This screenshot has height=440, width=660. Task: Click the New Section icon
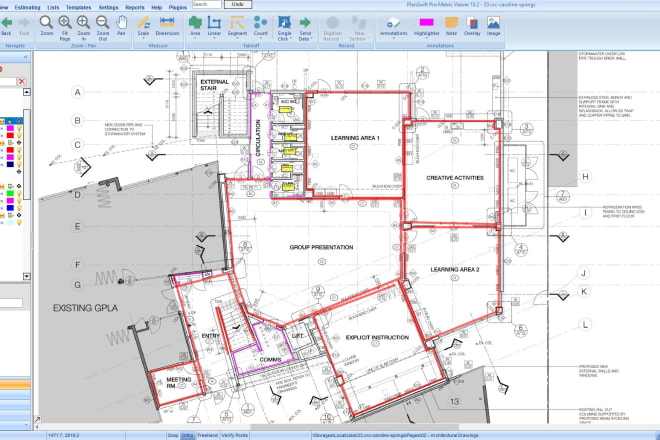coord(359,22)
